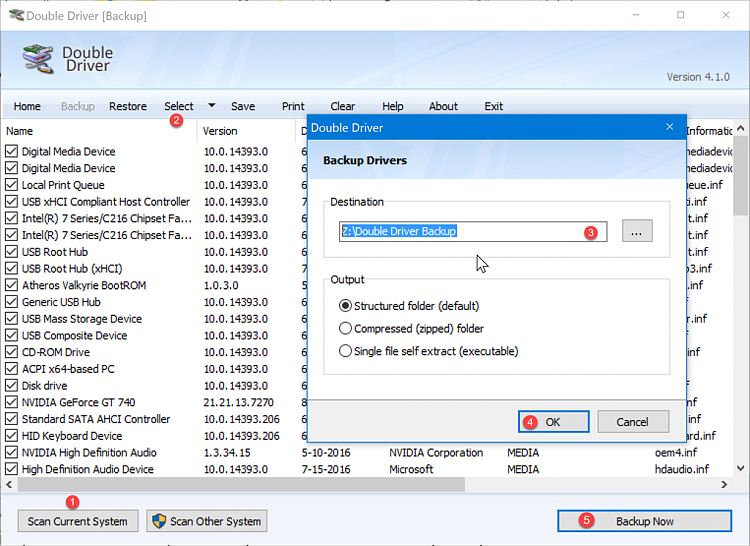
Task: Click the Print menu item
Action: pyautogui.click(x=293, y=106)
